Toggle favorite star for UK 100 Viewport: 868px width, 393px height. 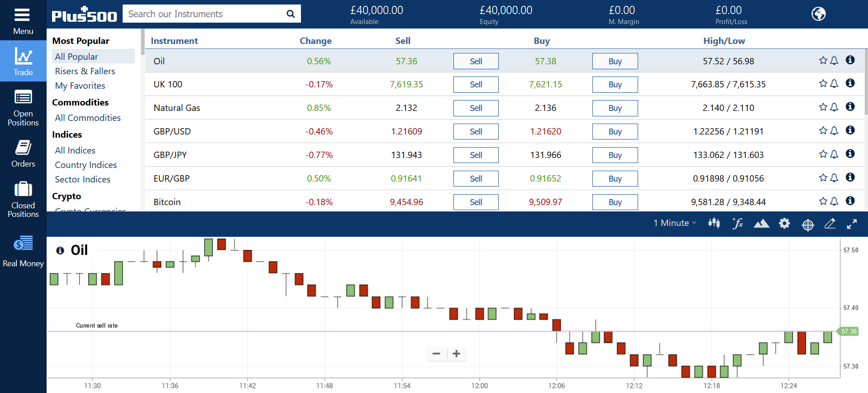click(x=823, y=83)
